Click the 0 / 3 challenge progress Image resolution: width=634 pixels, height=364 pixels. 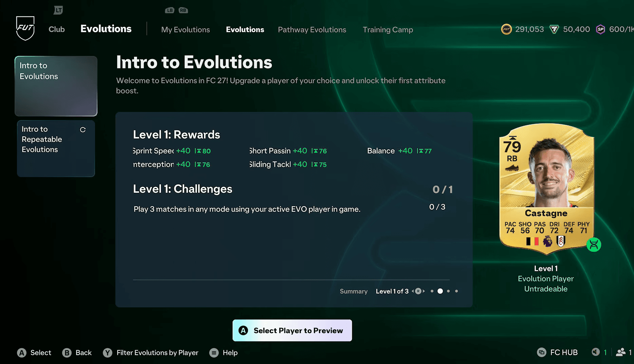click(437, 207)
